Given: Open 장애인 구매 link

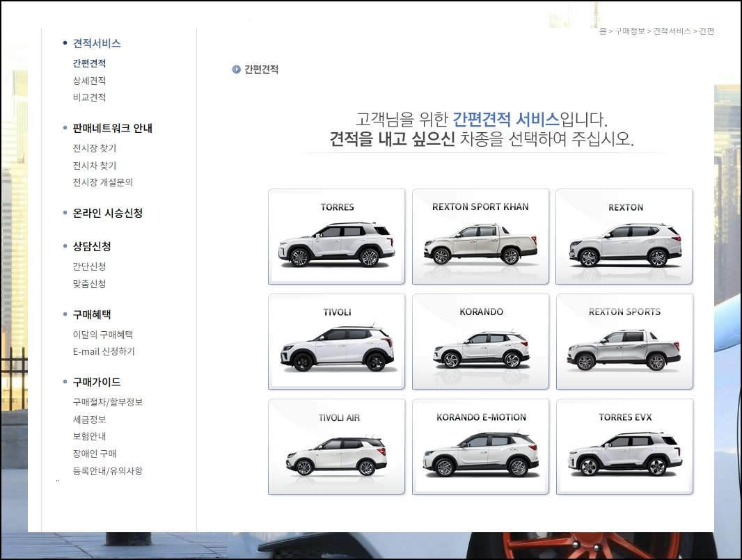Looking at the screenshot, I should point(94,453).
